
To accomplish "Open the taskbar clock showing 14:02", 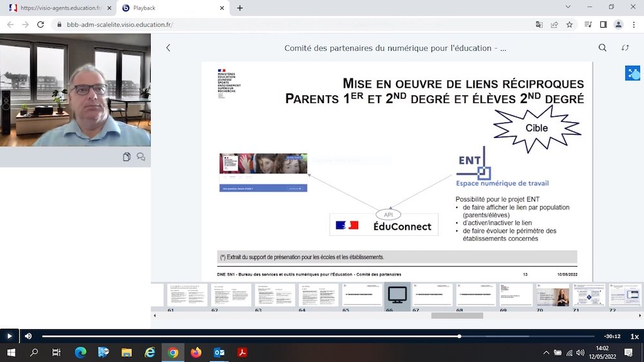I will [603, 352].
